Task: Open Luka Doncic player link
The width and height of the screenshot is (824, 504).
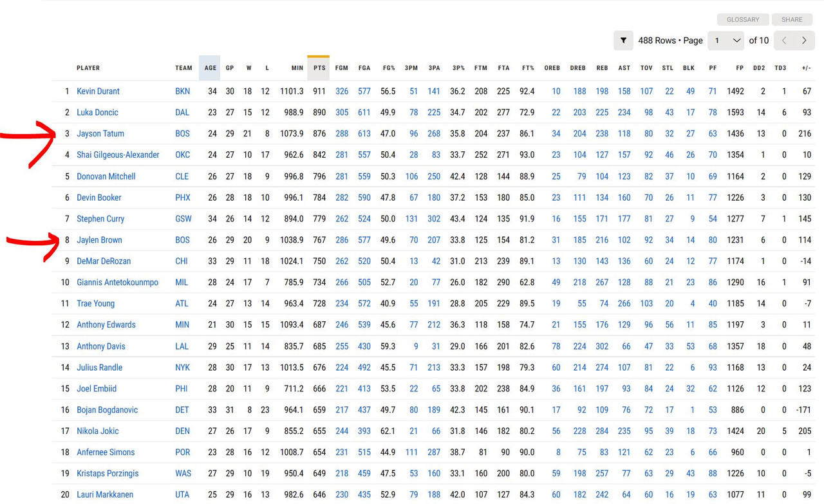Action: click(97, 113)
